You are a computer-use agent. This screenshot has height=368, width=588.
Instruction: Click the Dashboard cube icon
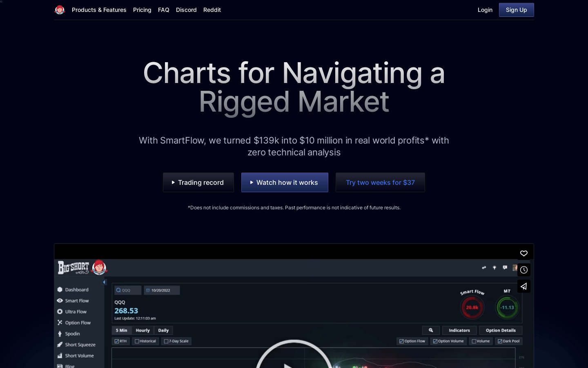pyautogui.click(x=60, y=289)
